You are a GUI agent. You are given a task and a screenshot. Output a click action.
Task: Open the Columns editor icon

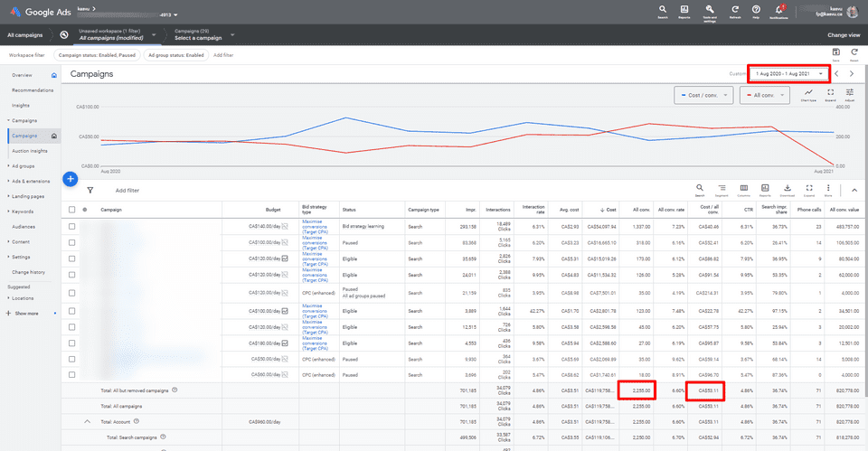[743, 189]
